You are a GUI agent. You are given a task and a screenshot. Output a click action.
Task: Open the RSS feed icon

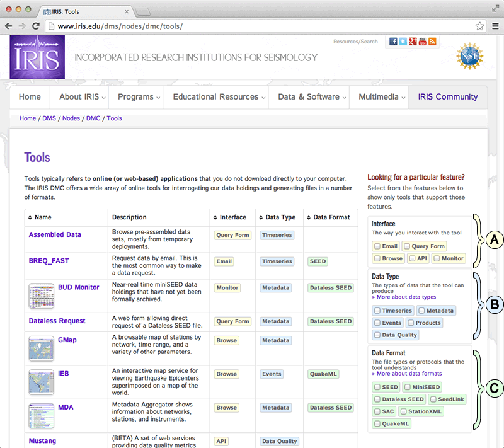(x=432, y=42)
